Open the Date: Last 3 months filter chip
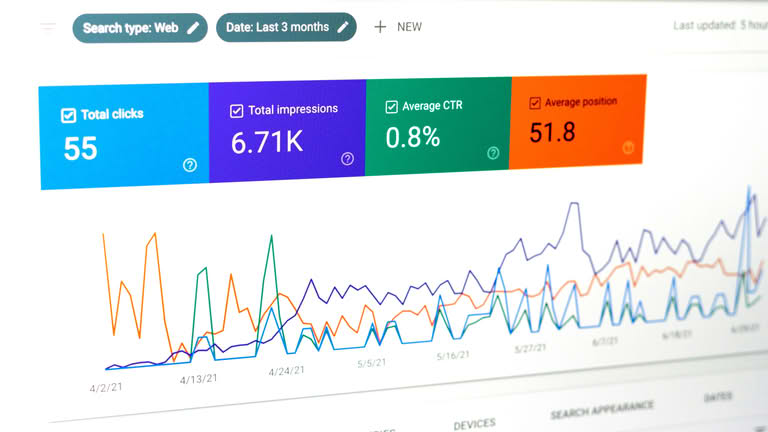This screenshot has height=432, width=768. pos(287,27)
